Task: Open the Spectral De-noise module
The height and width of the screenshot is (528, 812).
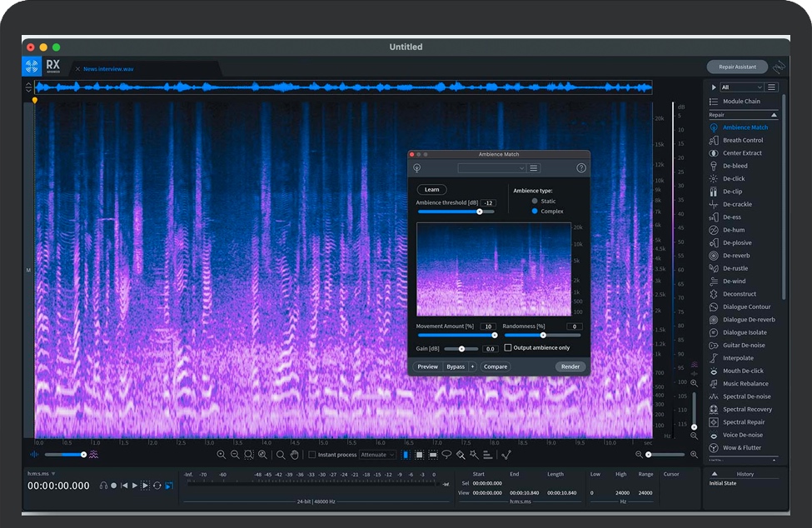Action: point(746,396)
